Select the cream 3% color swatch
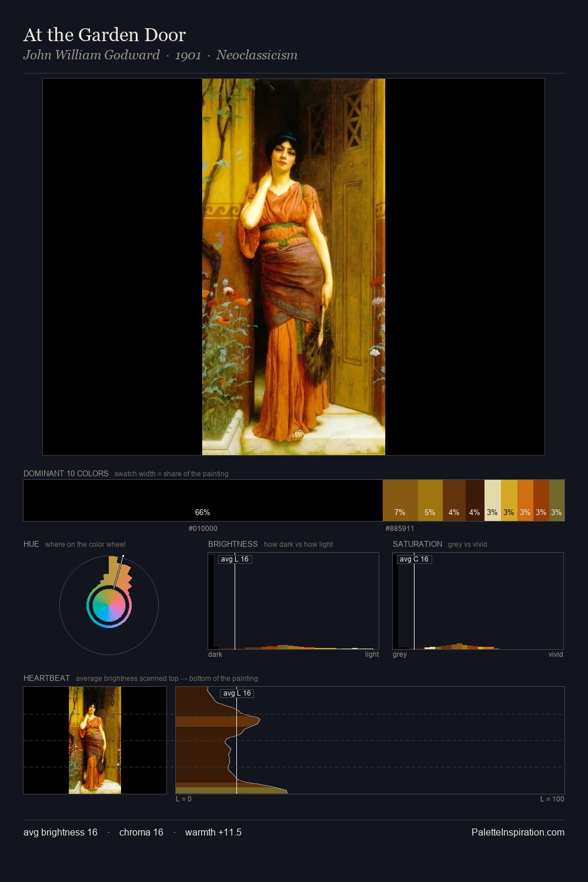The height and width of the screenshot is (882, 588). coord(493,500)
